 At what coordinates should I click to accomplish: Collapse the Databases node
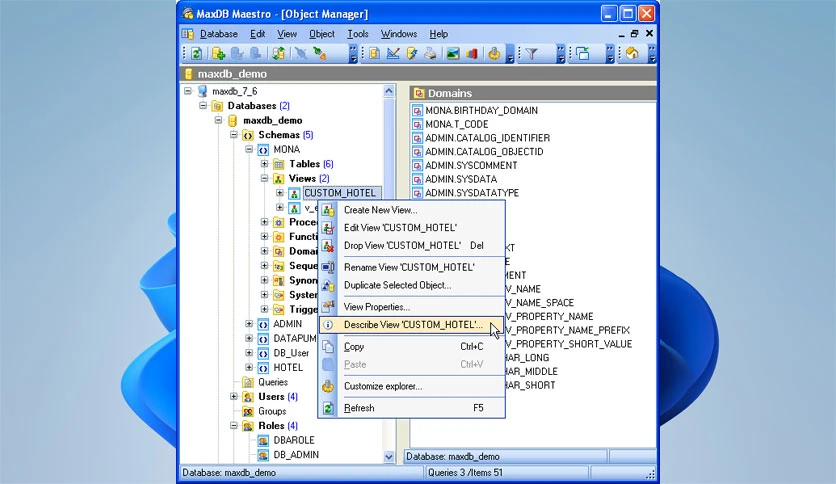point(203,106)
